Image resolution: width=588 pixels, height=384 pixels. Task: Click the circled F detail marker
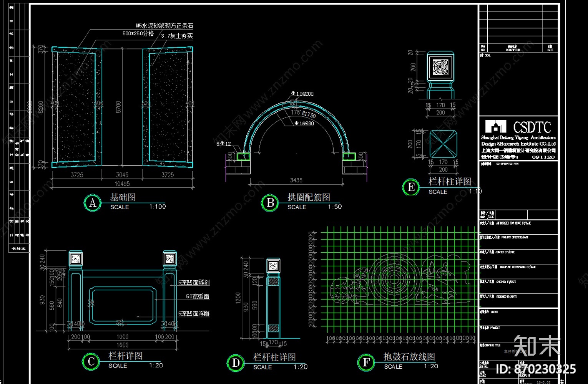[366, 362]
